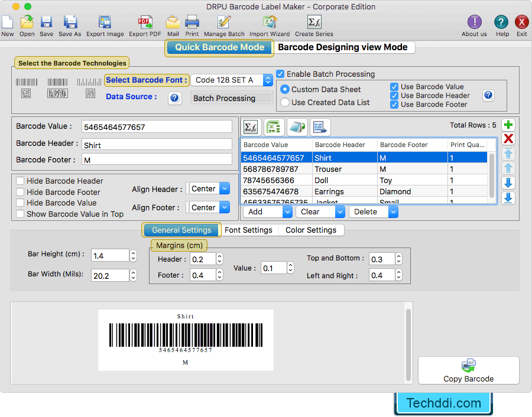Uncheck Enable Batch Processing
Image resolution: width=532 pixels, height=417 pixels.
click(x=280, y=74)
